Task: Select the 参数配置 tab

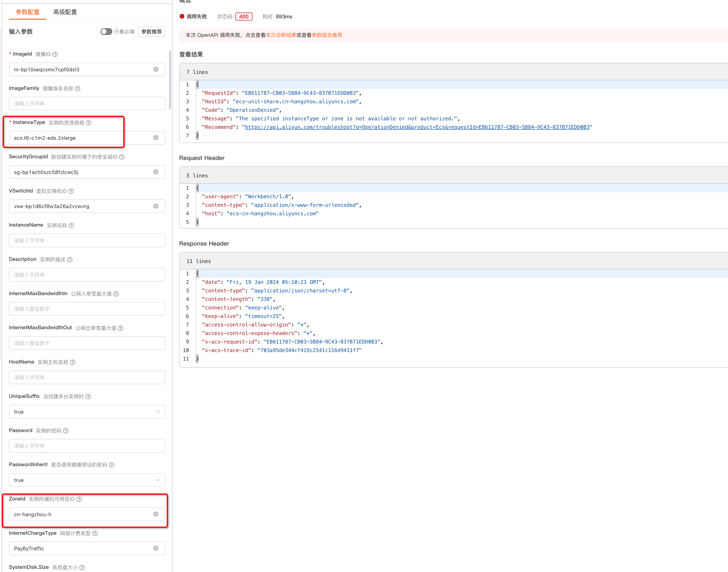Action: click(x=27, y=12)
